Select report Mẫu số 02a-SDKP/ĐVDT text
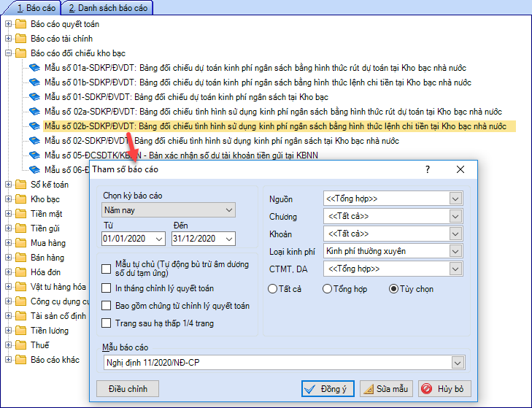This screenshot has width=532, height=408. [x=273, y=112]
